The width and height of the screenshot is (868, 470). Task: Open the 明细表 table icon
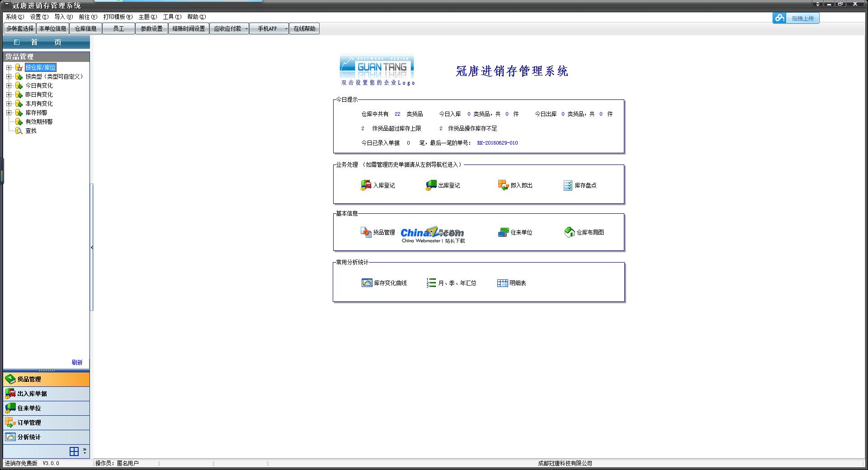(x=502, y=283)
